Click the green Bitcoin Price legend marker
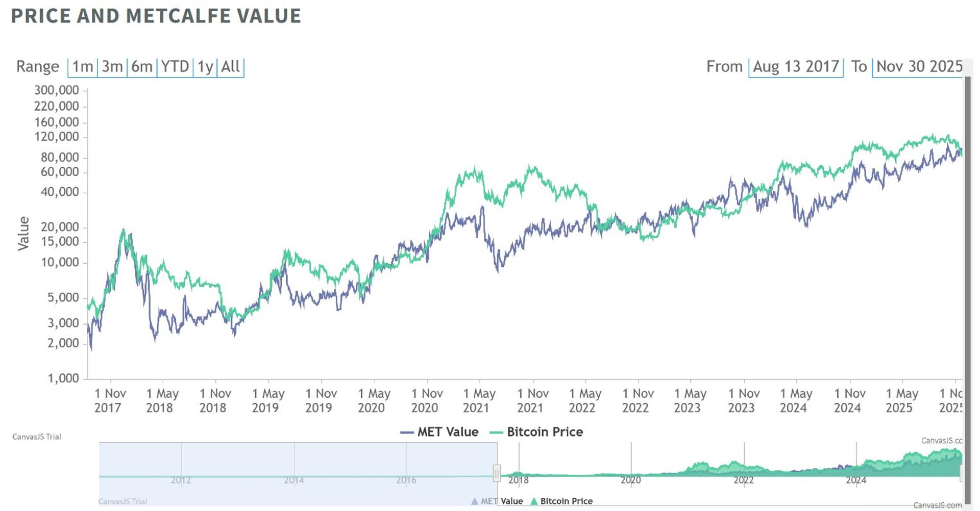 [x=496, y=432]
